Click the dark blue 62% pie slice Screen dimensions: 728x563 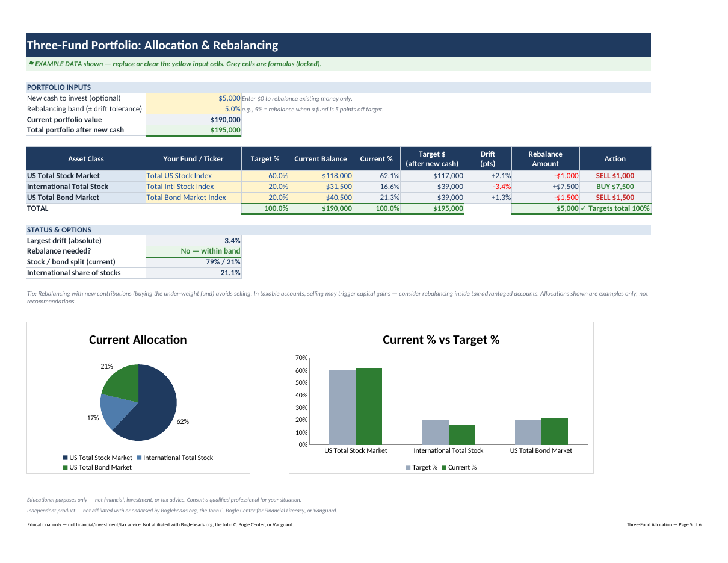153,406
